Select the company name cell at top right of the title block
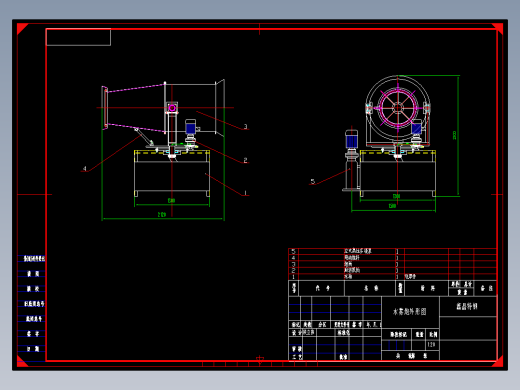 [468, 306]
